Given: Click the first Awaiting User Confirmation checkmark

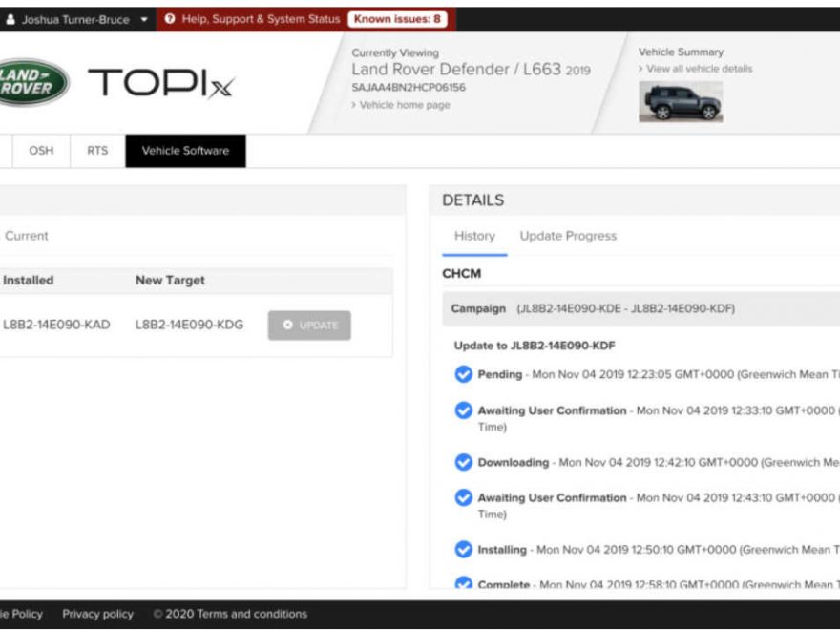Looking at the screenshot, I should 463,410.
